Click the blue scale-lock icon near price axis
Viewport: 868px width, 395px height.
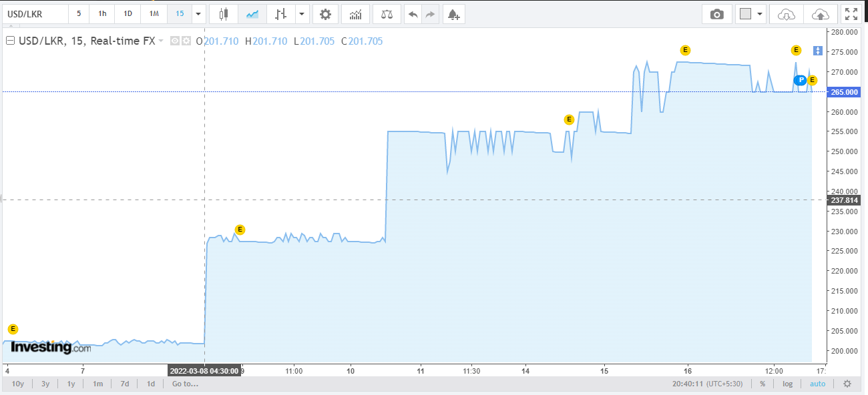pos(818,51)
